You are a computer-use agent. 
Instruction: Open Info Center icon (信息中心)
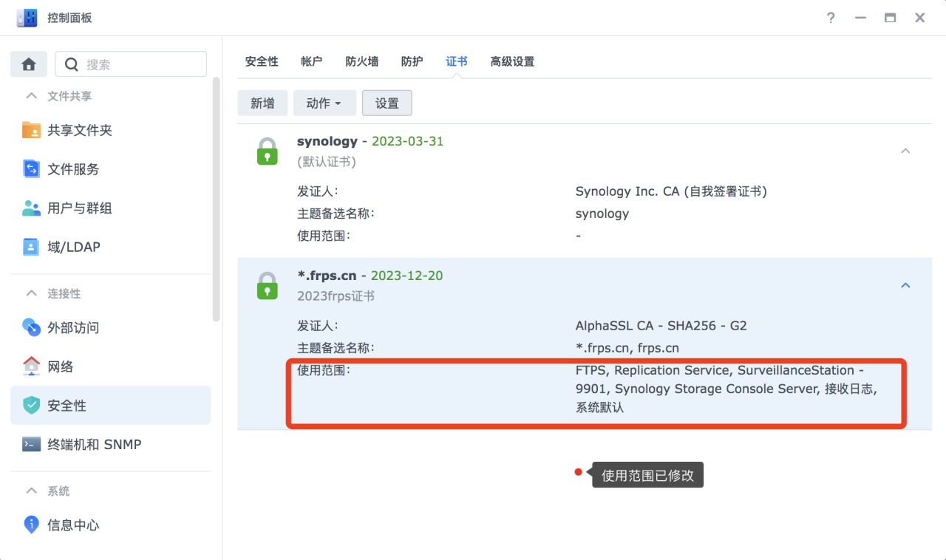pyautogui.click(x=31, y=525)
